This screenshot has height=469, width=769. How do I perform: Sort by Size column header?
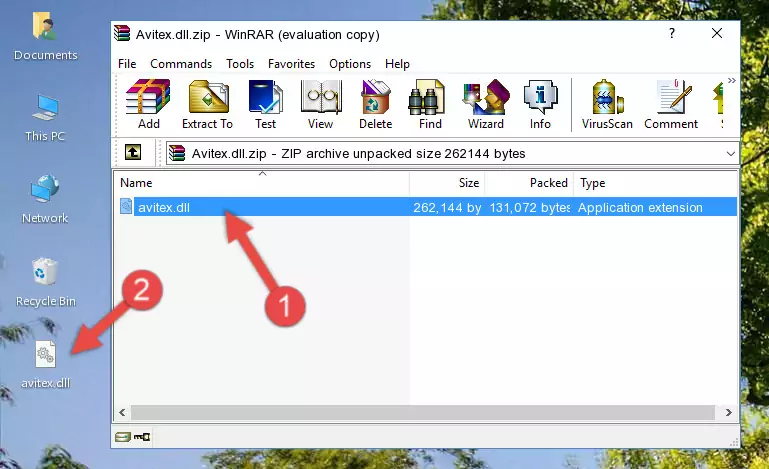pyautogui.click(x=447, y=183)
